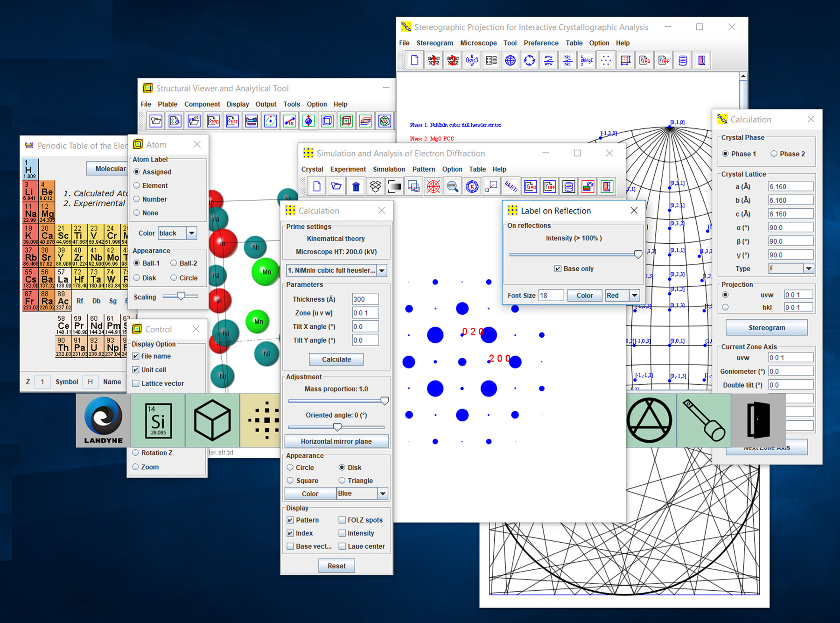
Task: Click the Thickness input field
Action: pyautogui.click(x=365, y=299)
